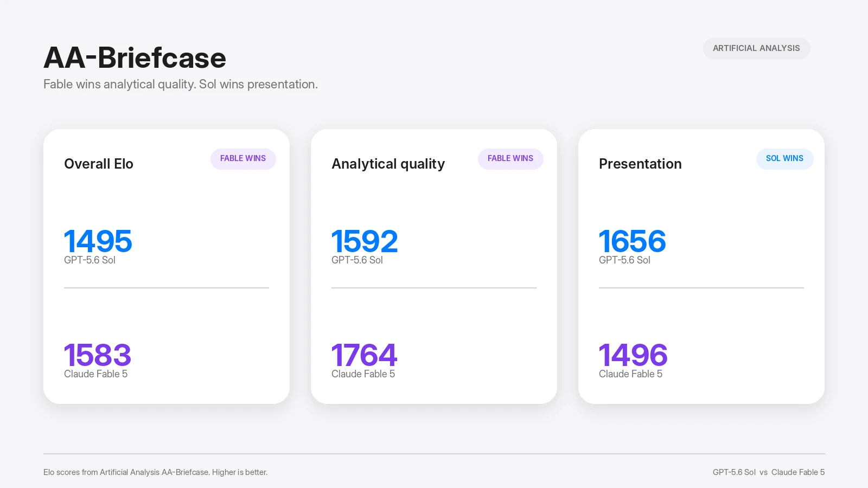This screenshot has height=488, width=868.
Task: Click the AA-Briefcase title
Action: click(135, 58)
